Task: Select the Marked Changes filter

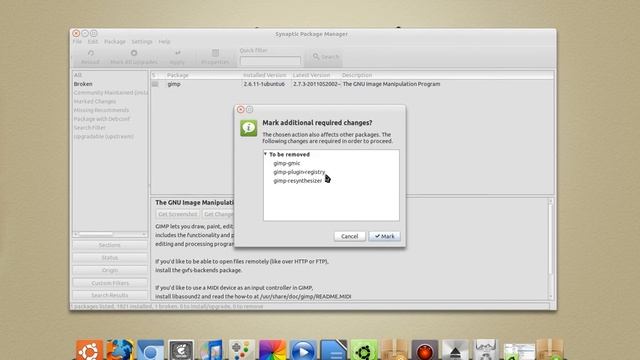Action: point(95,101)
